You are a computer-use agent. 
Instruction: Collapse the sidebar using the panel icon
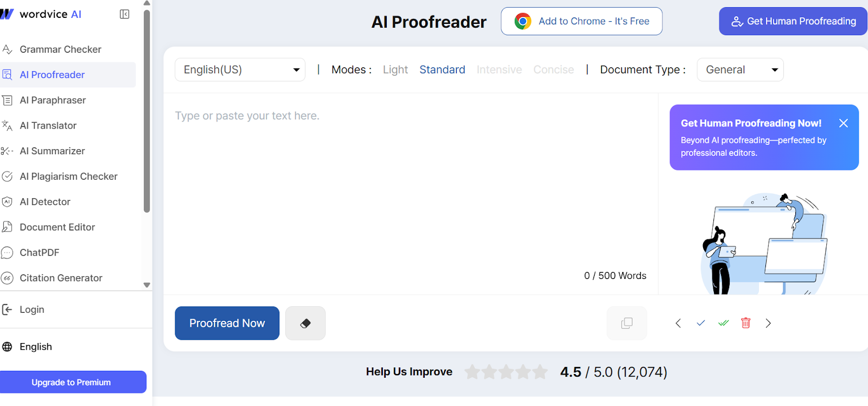pos(124,14)
